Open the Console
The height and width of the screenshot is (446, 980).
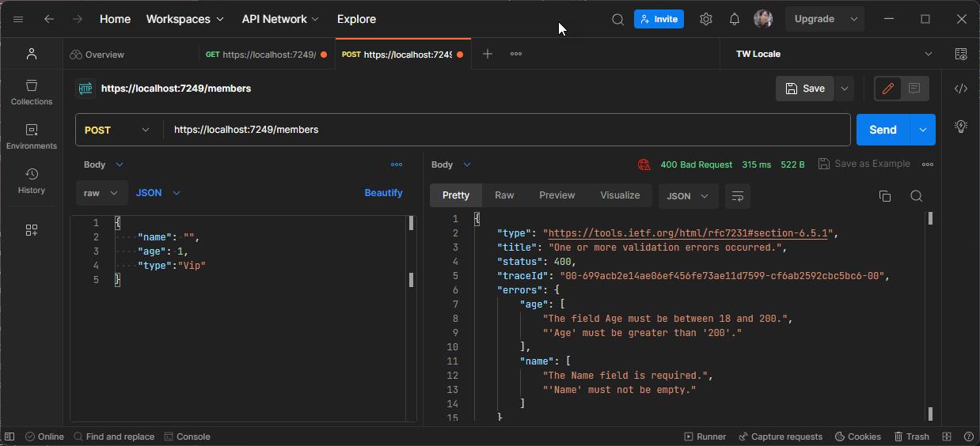[187, 437]
